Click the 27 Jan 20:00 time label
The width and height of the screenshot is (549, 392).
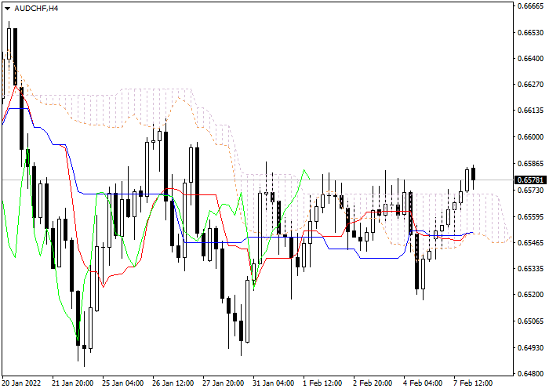pos(224,383)
